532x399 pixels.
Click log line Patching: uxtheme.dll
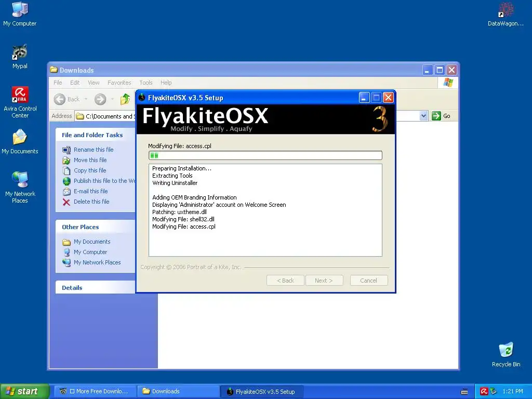[x=179, y=212]
